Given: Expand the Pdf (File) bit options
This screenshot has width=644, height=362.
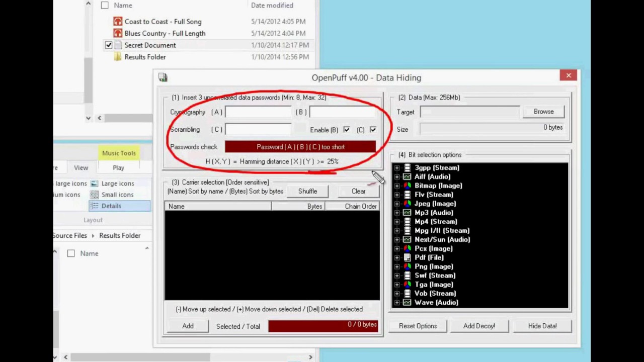Looking at the screenshot, I should [397, 257].
